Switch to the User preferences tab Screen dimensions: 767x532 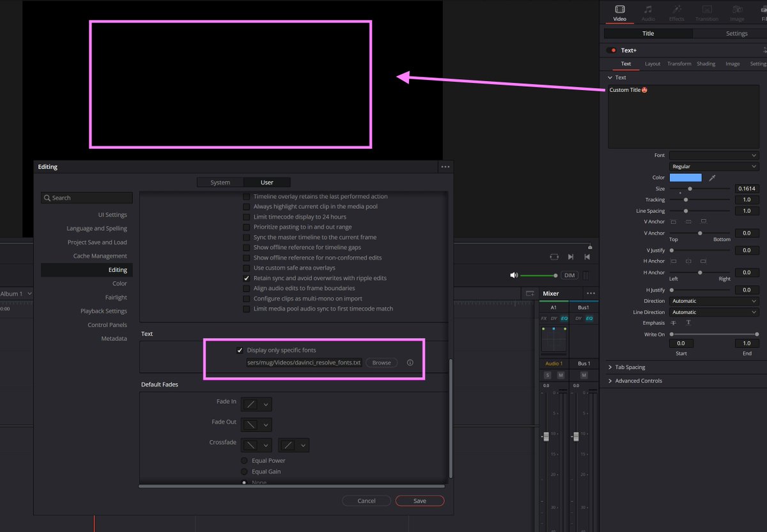(267, 183)
